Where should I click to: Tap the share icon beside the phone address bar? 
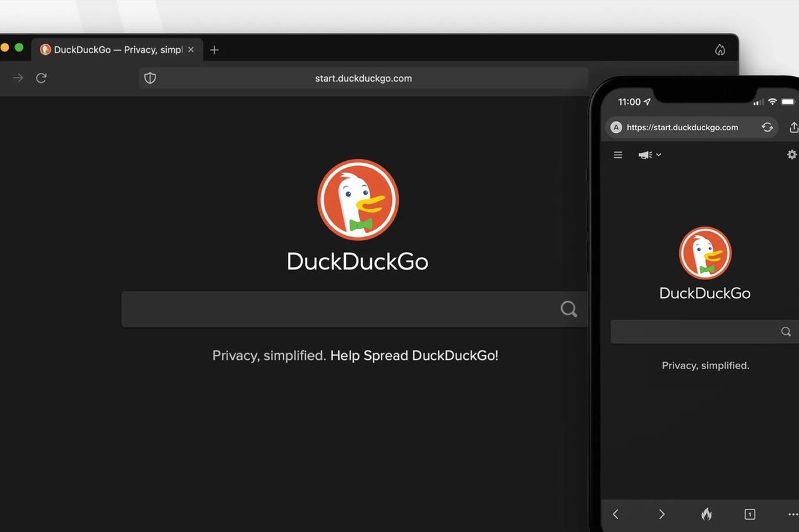tap(793, 127)
